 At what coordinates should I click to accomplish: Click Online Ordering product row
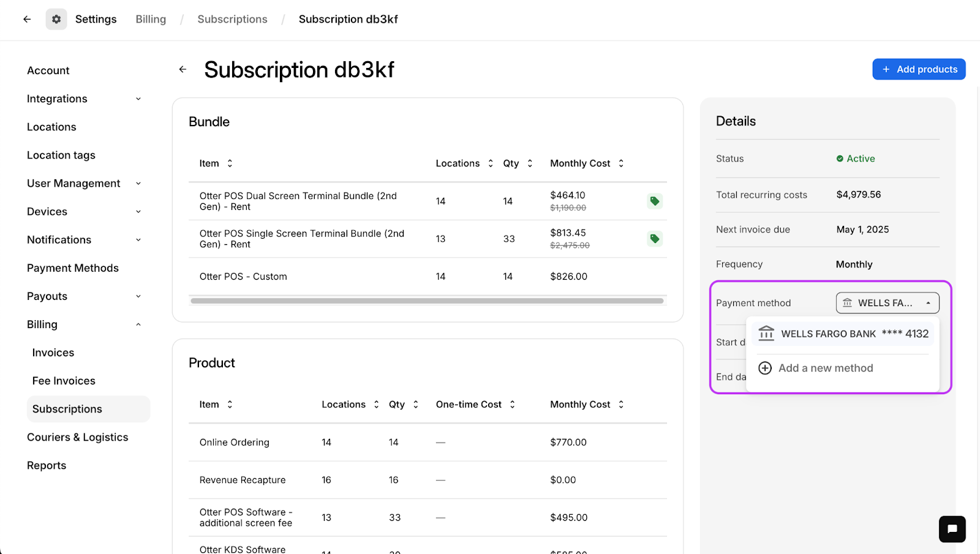(x=428, y=442)
